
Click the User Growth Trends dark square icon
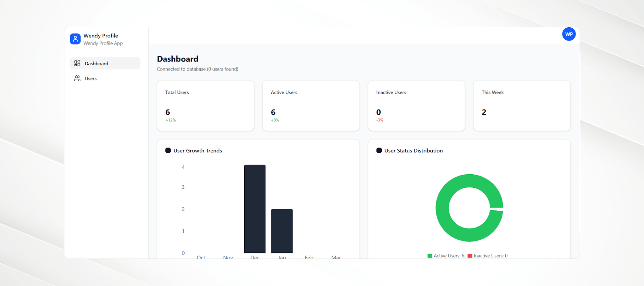(168, 151)
